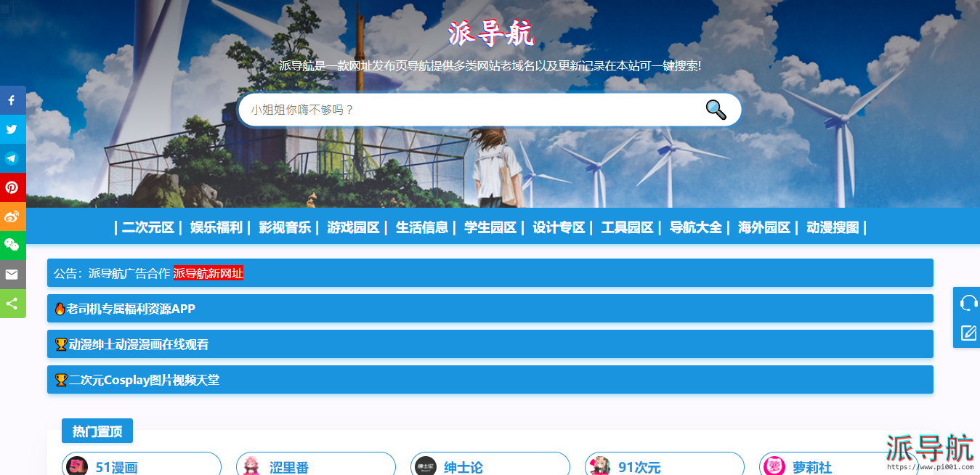The image size is (980, 475).
Task: Share via the Telegram icon
Action: [x=12, y=158]
